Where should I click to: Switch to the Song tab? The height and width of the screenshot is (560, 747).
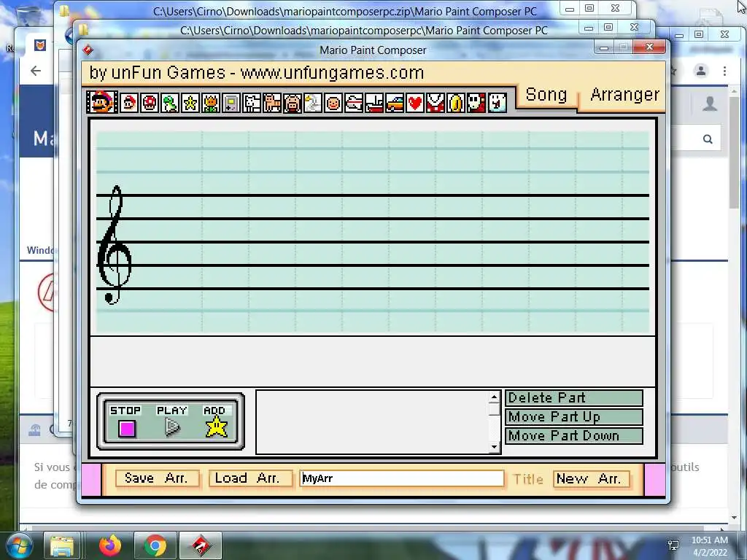pyautogui.click(x=546, y=95)
